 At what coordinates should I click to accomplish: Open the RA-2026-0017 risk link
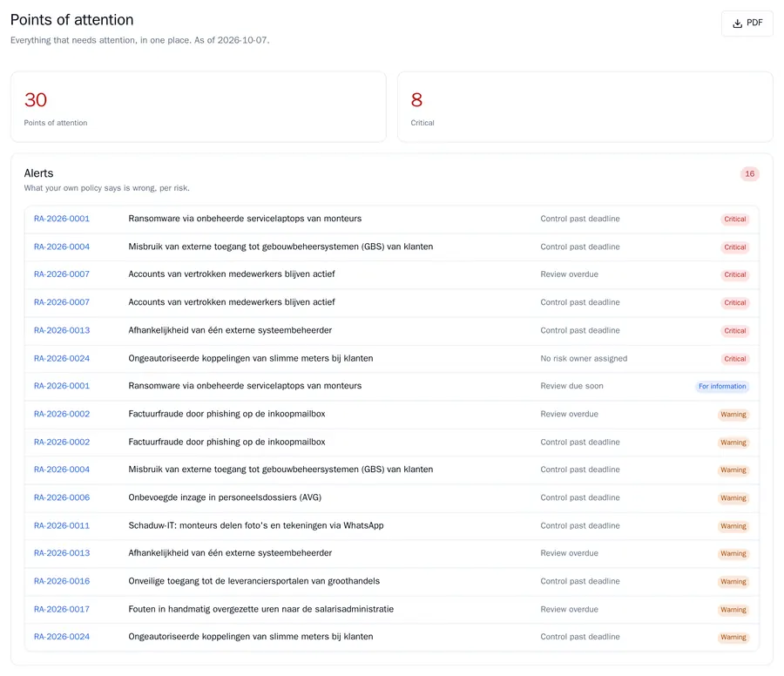[x=62, y=609]
